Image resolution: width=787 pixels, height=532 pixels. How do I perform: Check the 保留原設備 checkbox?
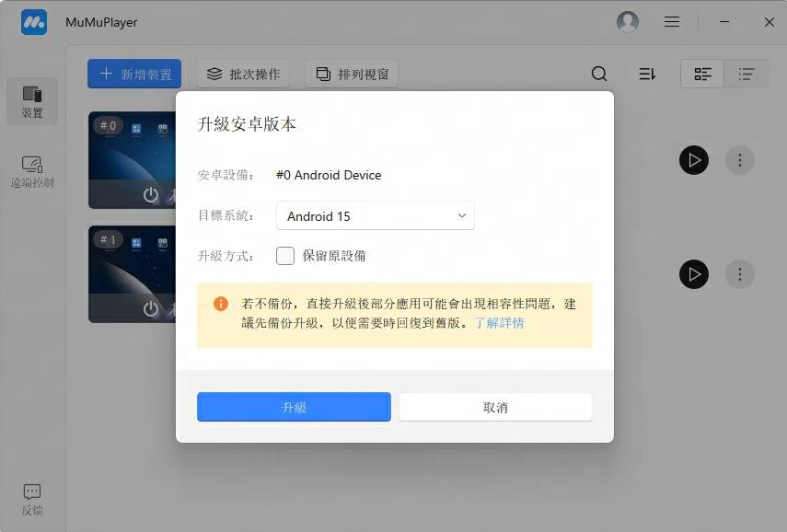[x=285, y=256]
